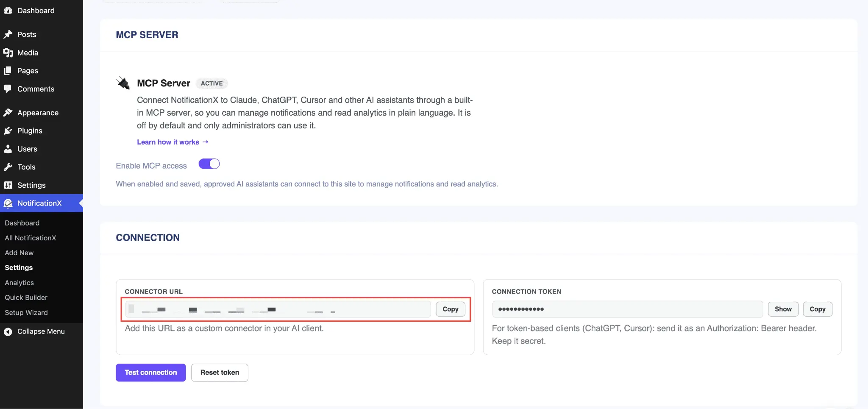Click Collapse Menu label
This screenshot has width=868, height=409.
(41, 331)
